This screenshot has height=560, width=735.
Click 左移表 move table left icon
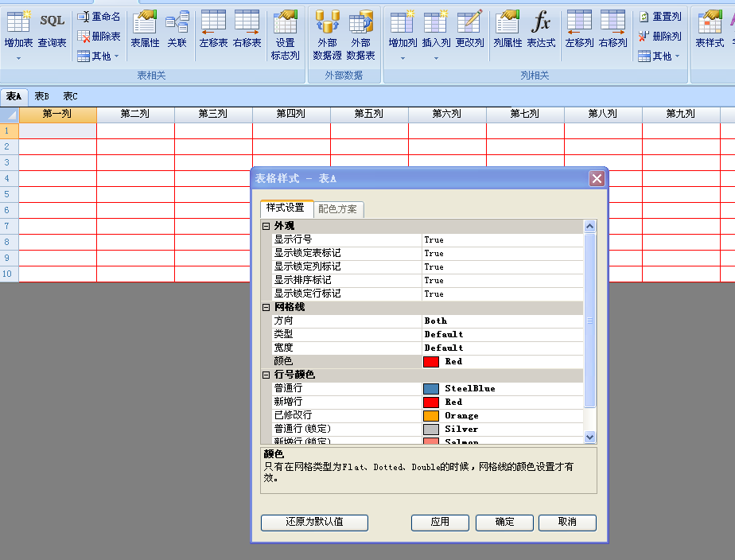click(x=213, y=29)
